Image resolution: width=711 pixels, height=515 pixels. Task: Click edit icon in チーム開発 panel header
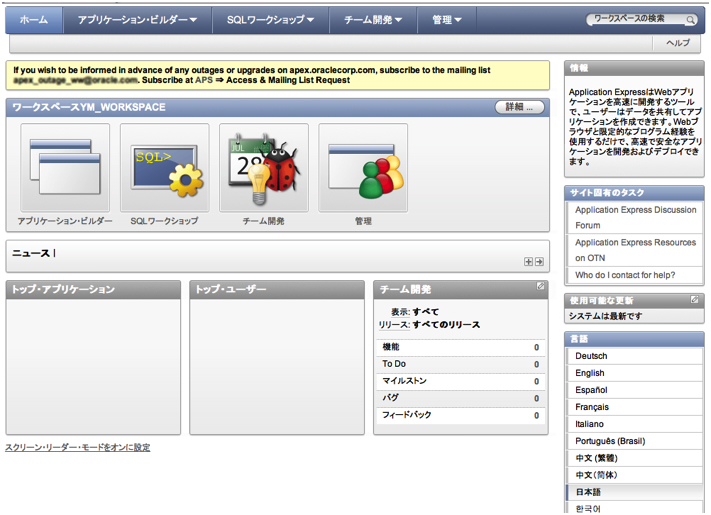(541, 286)
